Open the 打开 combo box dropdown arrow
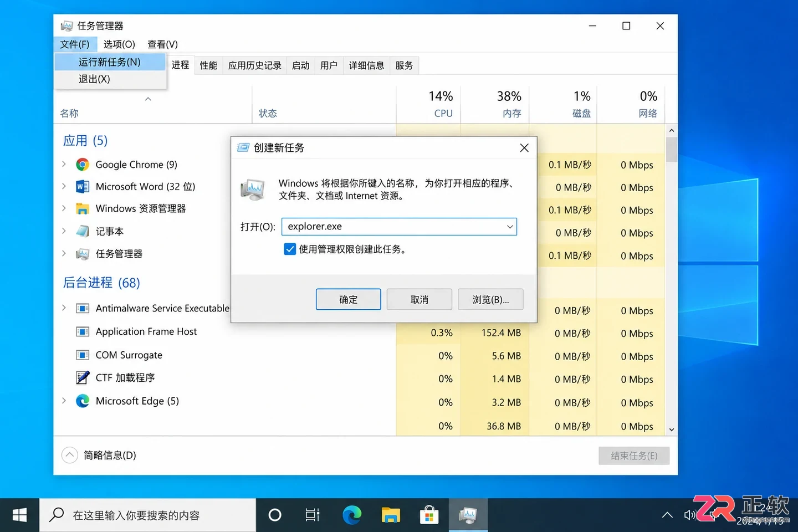Viewport: 798px width, 532px height. coord(509,227)
